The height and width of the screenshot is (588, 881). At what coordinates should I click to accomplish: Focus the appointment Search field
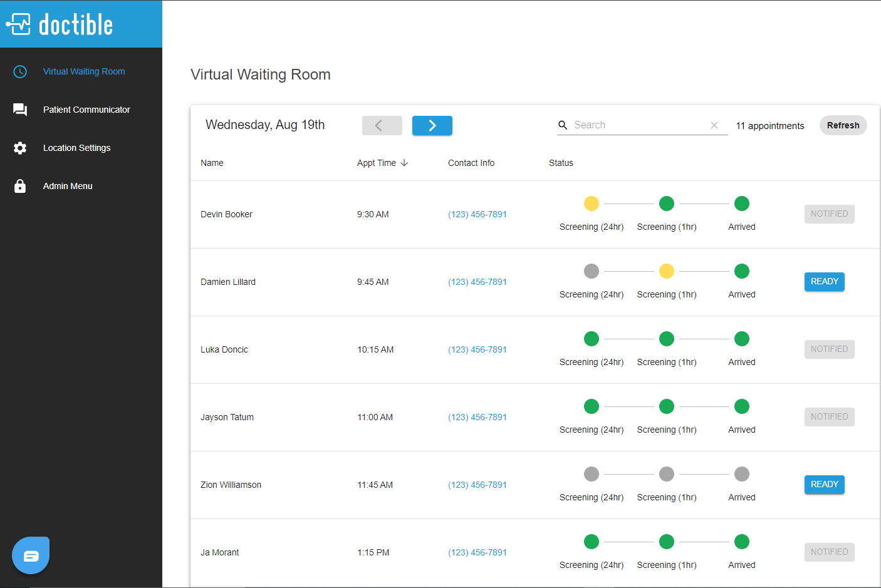click(639, 125)
